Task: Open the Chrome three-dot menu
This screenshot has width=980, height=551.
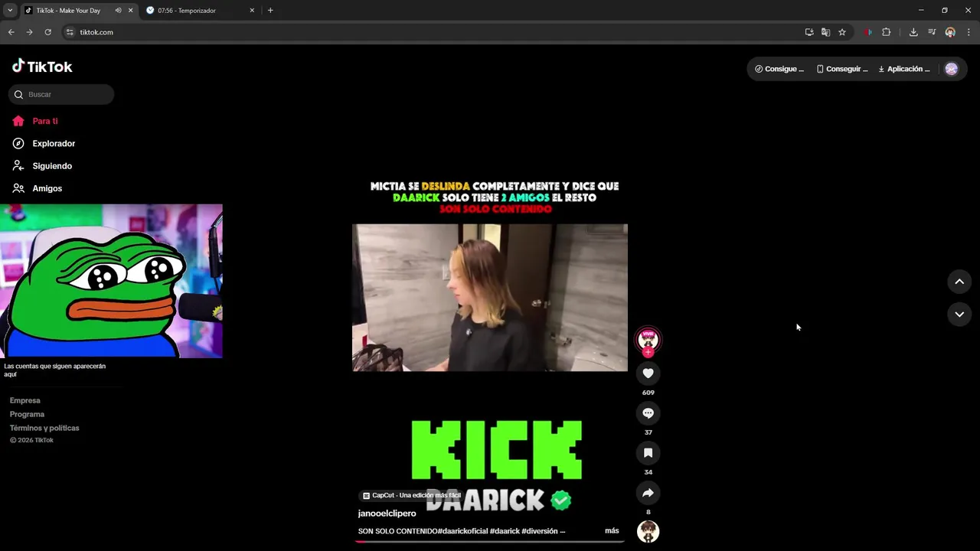Action: pyautogui.click(x=969, y=32)
